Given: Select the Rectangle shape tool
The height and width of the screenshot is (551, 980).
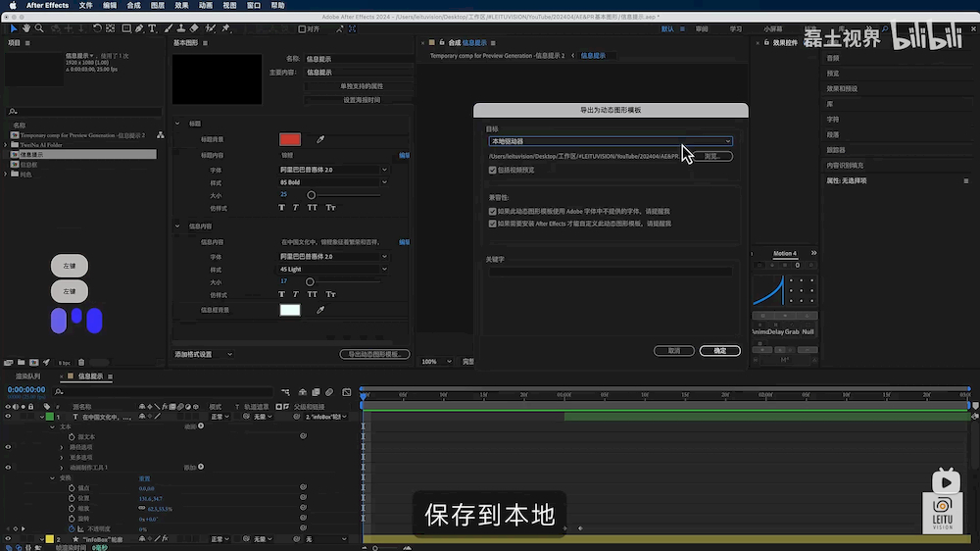Looking at the screenshot, I should (126, 28).
